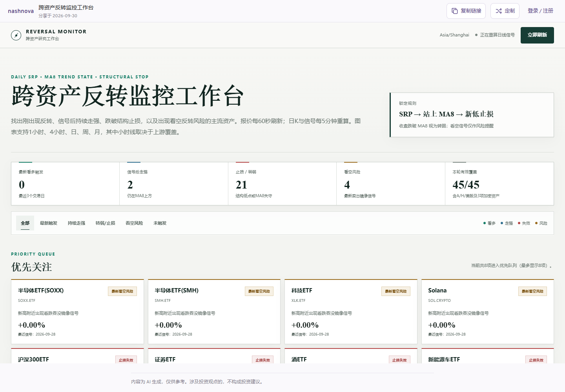Click the 止损失效 badge on 沪深300ETF card
This screenshot has width=565, height=392.
(126, 360)
